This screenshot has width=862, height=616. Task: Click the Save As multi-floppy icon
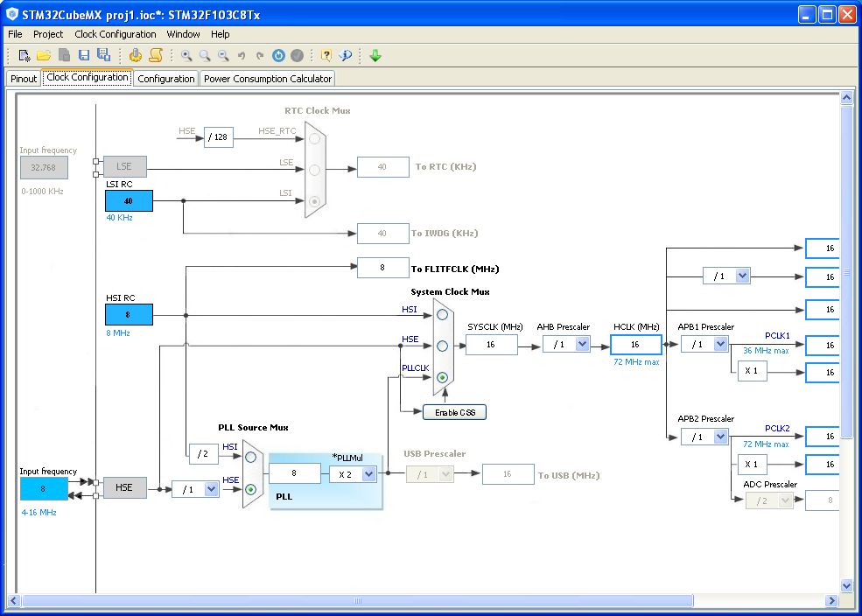pos(103,55)
